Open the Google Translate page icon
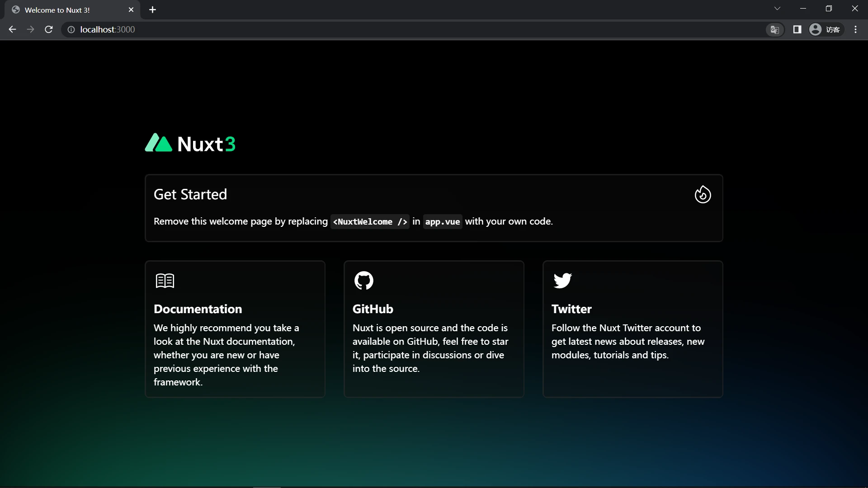 click(x=774, y=30)
